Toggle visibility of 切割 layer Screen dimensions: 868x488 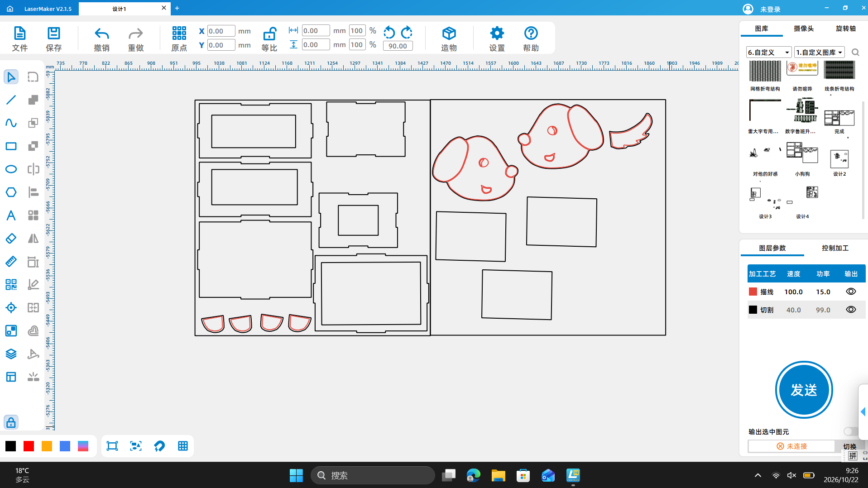(851, 310)
